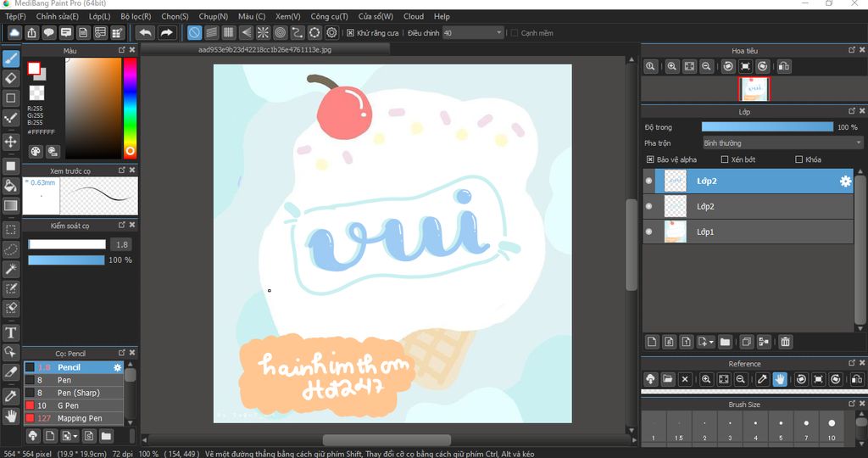Select the Gradient tool

[x=10, y=205]
